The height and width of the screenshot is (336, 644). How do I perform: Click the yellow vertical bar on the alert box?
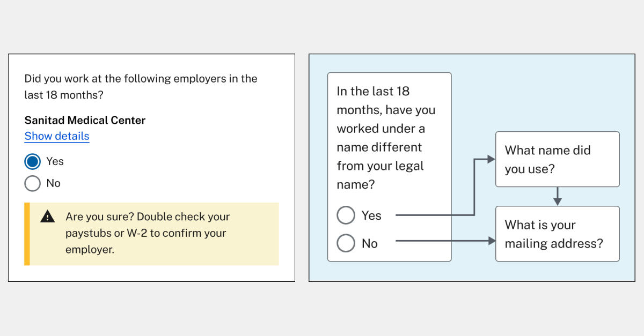tap(26, 234)
